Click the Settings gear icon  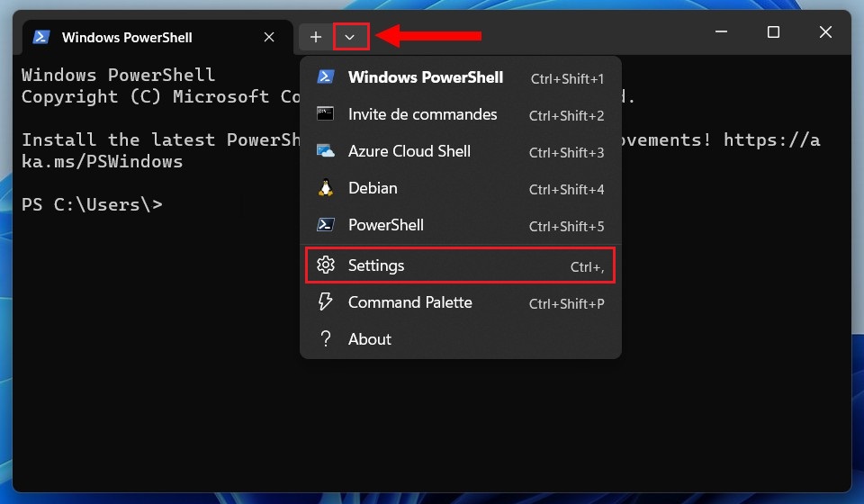click(326, 265)
